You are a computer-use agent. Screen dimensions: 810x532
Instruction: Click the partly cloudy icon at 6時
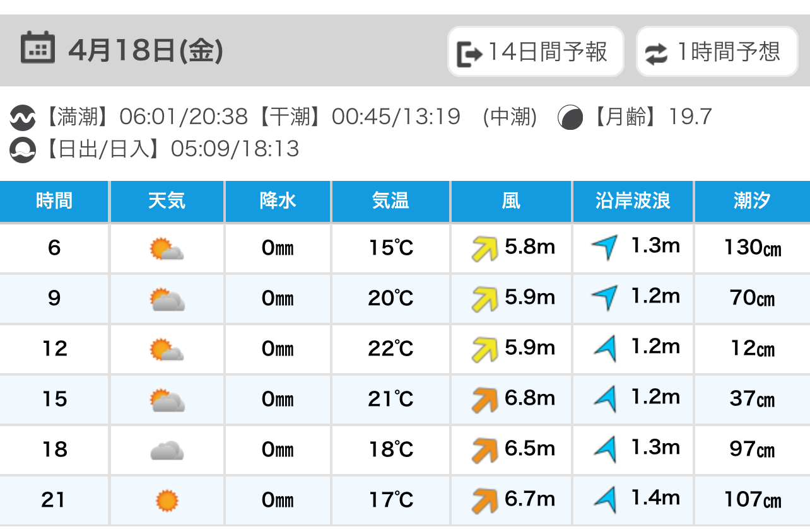(x=167, y=249)
